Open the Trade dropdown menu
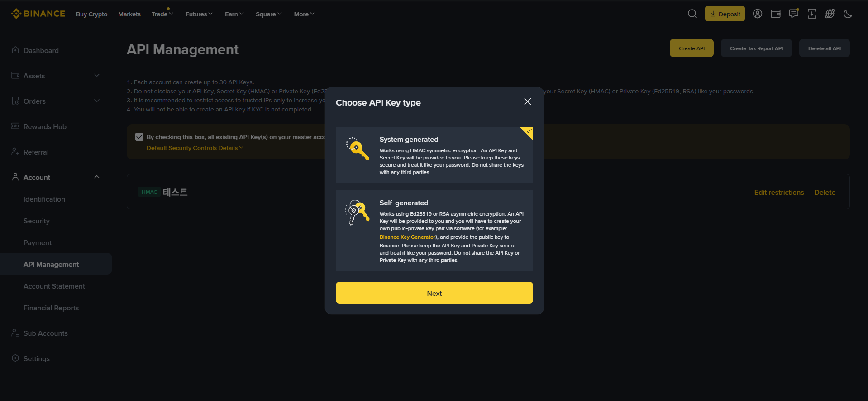 pyautogui.click(x=162, y=14)
